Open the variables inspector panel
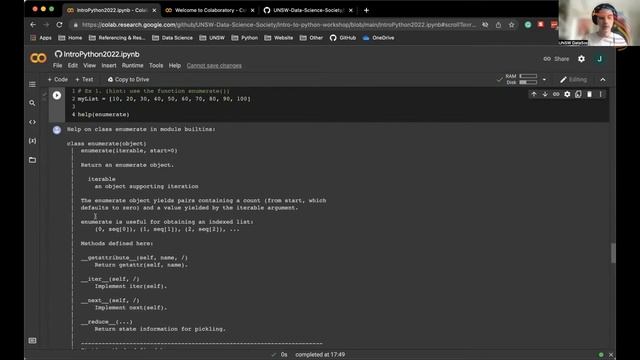 32,141
